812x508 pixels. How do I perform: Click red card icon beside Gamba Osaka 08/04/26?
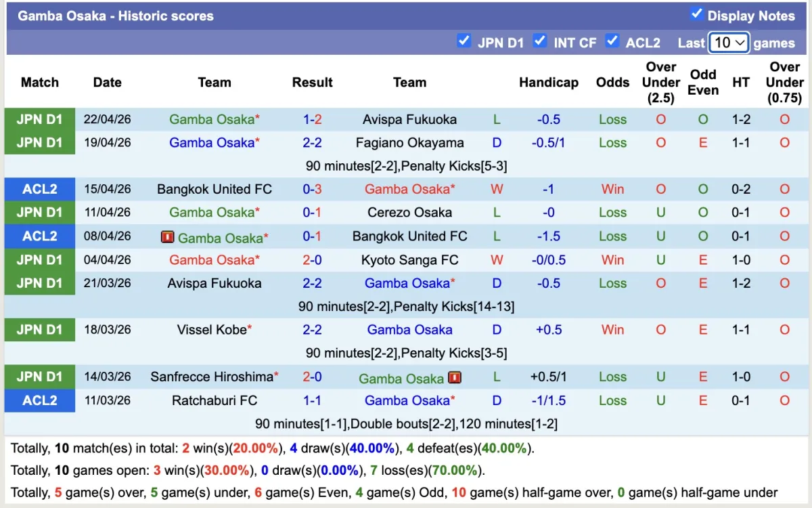(x=167, y=237)
